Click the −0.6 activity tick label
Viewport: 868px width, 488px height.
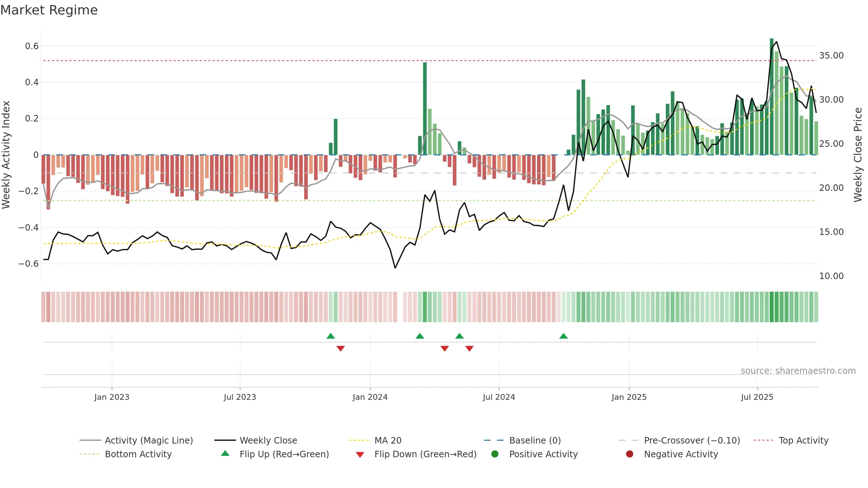tap(29, 264)
